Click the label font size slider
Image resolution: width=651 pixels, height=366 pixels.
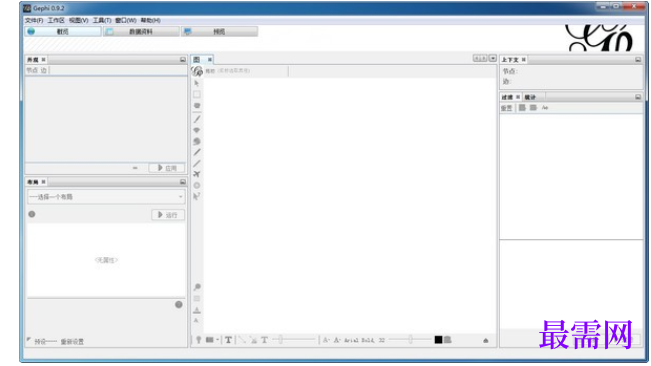410,340
